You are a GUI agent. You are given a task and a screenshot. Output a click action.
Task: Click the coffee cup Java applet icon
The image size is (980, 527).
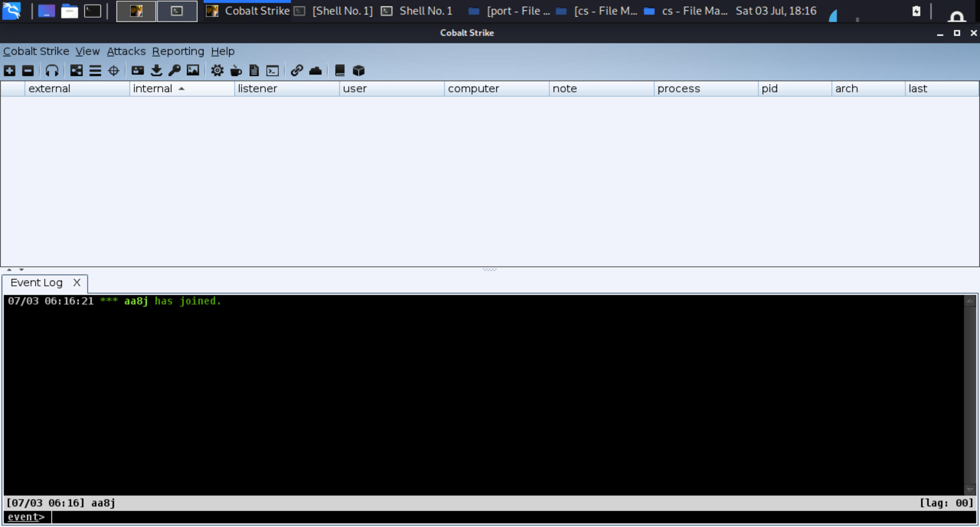tap(236, 71)
